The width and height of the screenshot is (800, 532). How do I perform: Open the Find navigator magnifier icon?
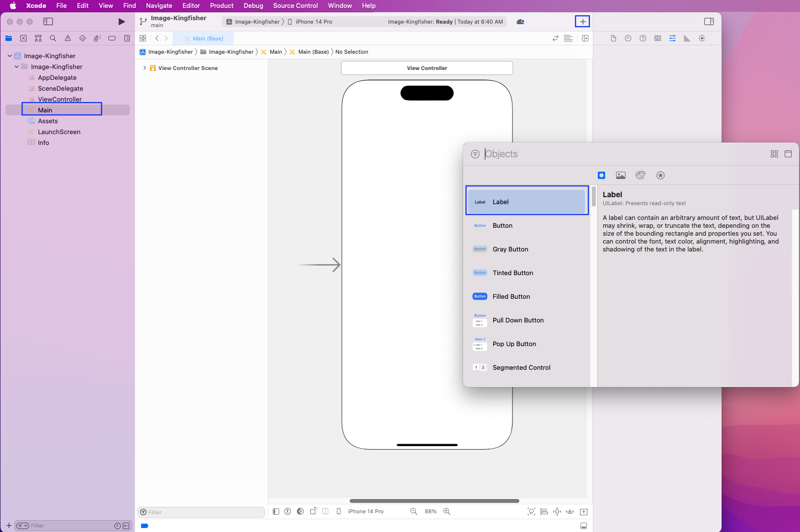tap(53, 38)
